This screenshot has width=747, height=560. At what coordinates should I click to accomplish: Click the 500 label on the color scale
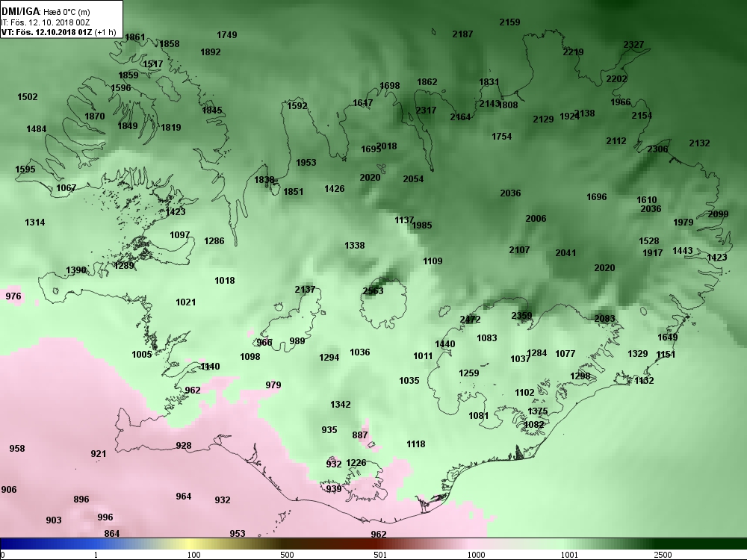287,555
